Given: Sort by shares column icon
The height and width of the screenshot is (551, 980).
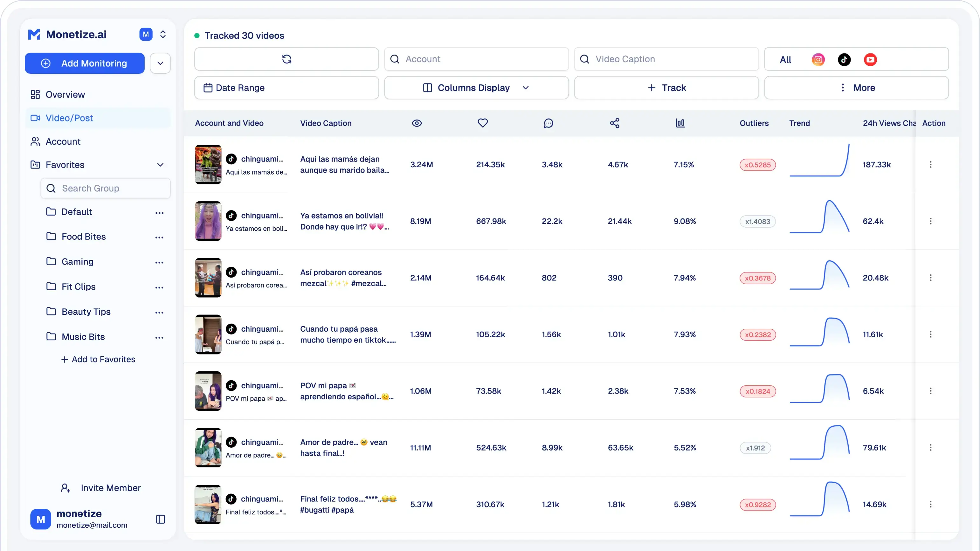Looking at the screenshot, I should click(x=614, y=123).
